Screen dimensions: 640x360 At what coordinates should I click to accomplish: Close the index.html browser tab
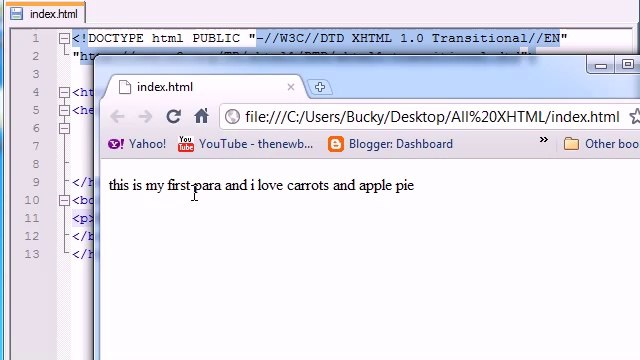291,87
